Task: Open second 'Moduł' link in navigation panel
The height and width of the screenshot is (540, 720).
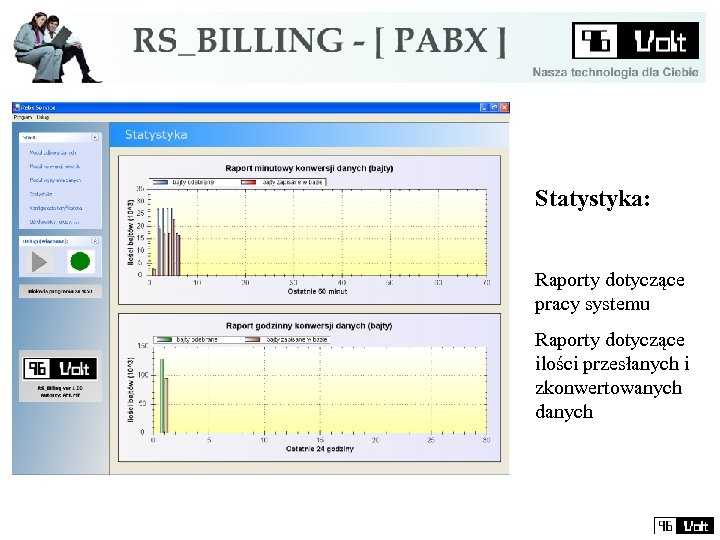Action: [x=55, y=167]
